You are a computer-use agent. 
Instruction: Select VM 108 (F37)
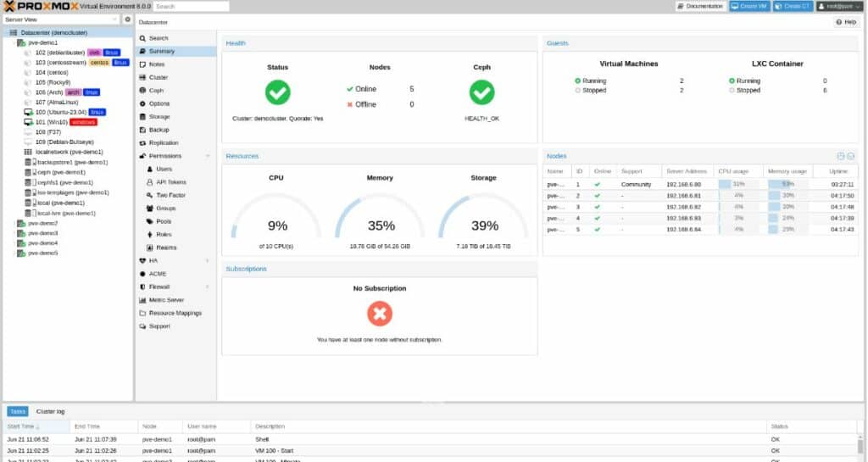pos(47,132)
